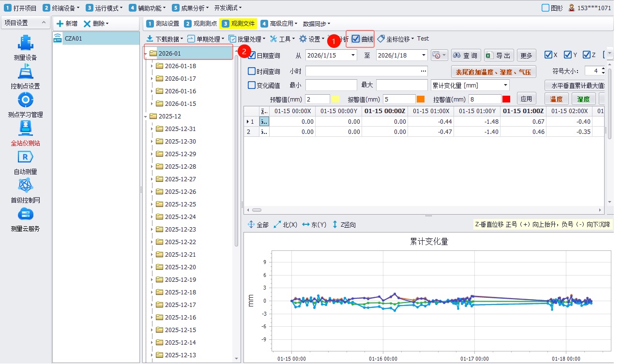Toggle the 曲线 checkbox
Viewport: 622px width, 364px height.
click(356, 39)
